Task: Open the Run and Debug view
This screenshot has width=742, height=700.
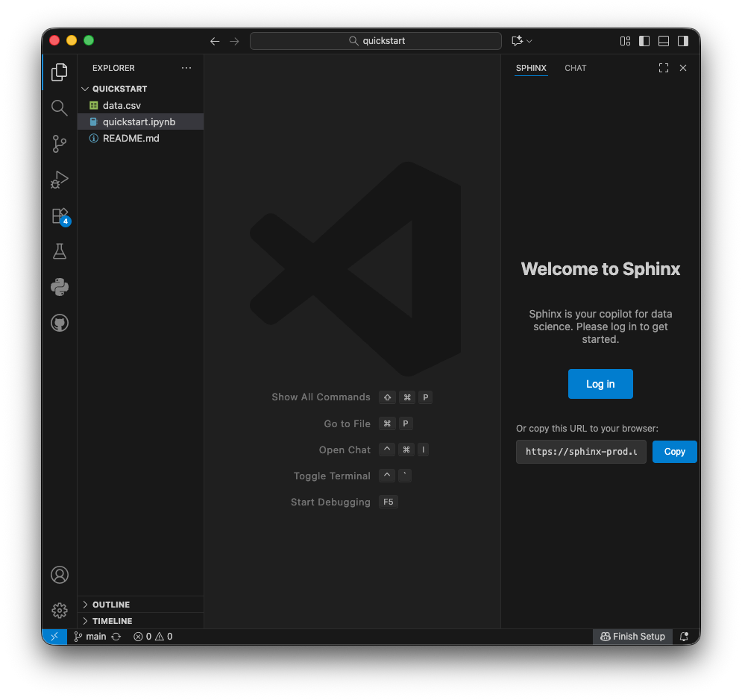Action: click(59, 180)
